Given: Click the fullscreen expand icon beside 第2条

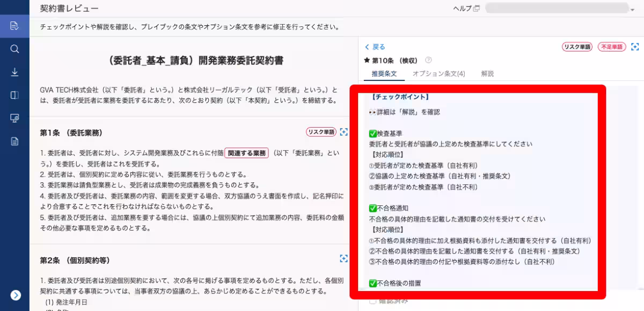Looking at the screenshot, I should (344, 259).
